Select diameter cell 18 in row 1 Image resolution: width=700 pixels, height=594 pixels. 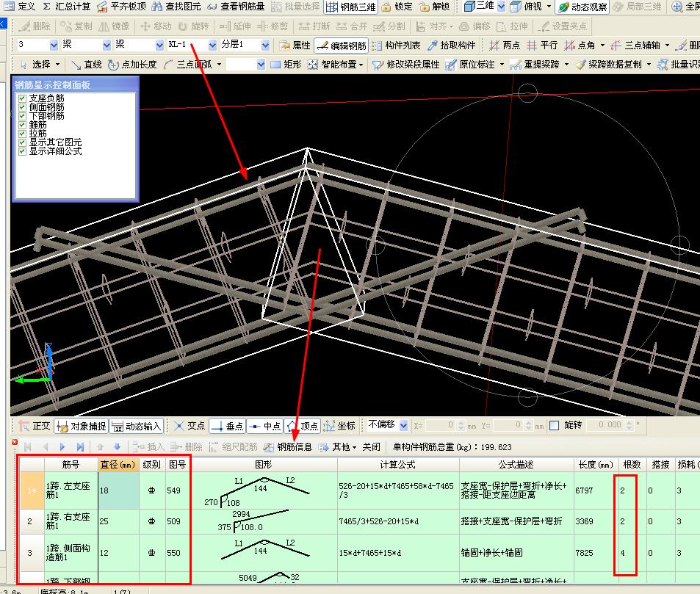click(118, 490)
